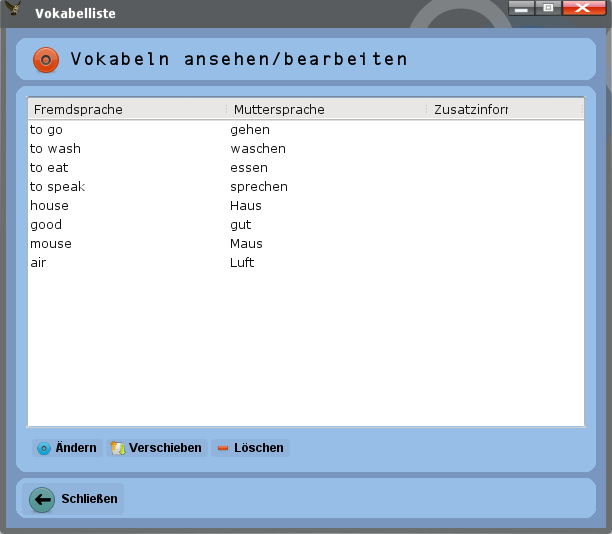Maximize the Vokabelliste window
This screenshot has height=534, width=612.
pyautogui.click(x=548, y=8)
